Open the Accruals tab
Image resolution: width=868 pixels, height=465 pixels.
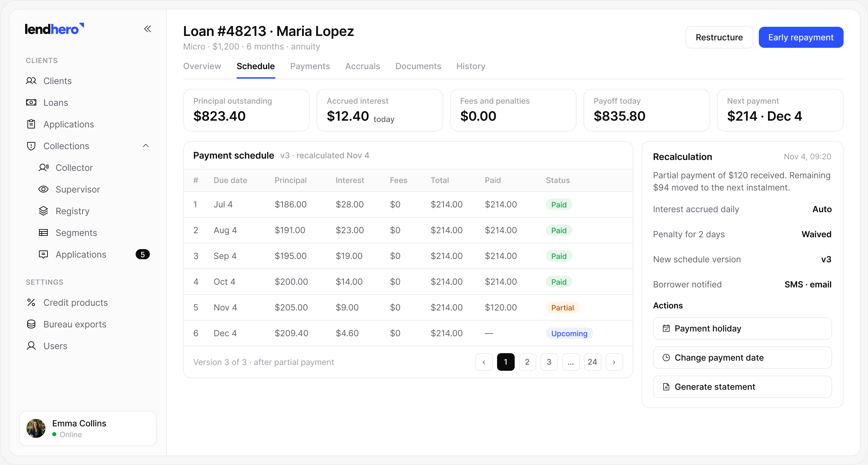click(362, 66)
